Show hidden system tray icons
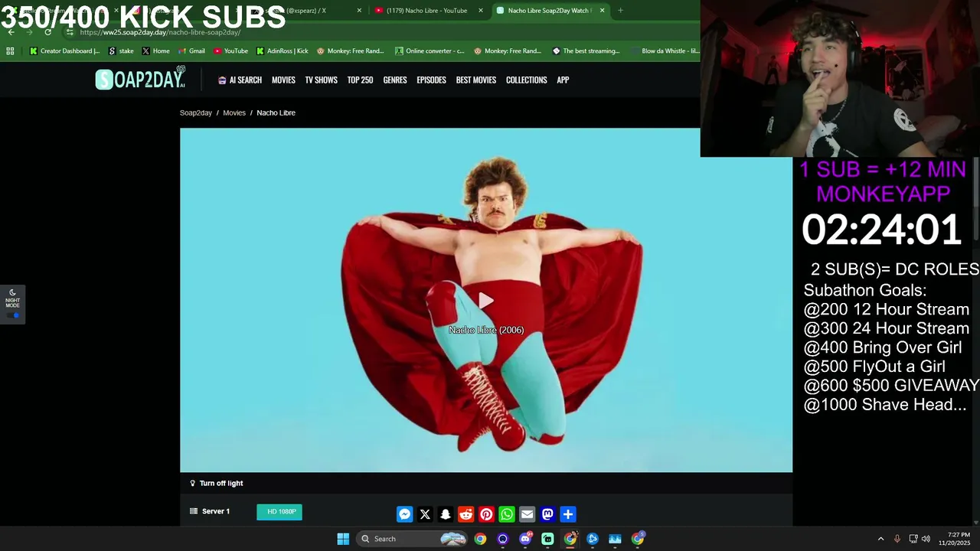Viewport: 980px width, 551px height. coord(880,539)
